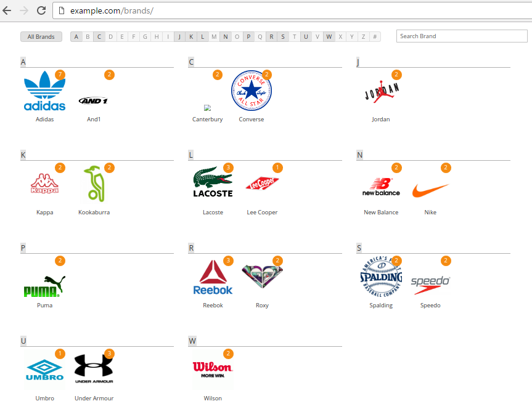Filter brands by letter C
The height and width of the screenshot is (417, 532).
pos(99,36)
